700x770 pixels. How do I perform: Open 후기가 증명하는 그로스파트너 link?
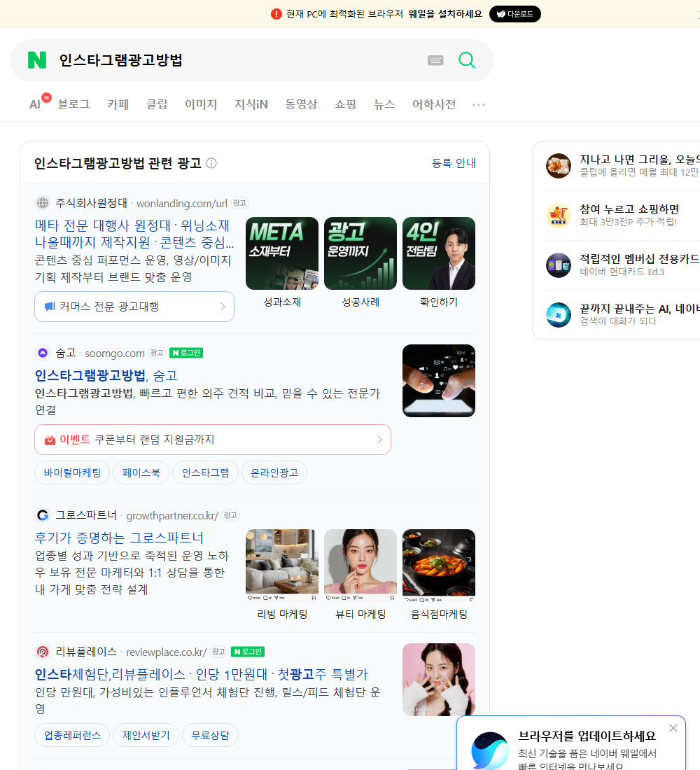119,537
